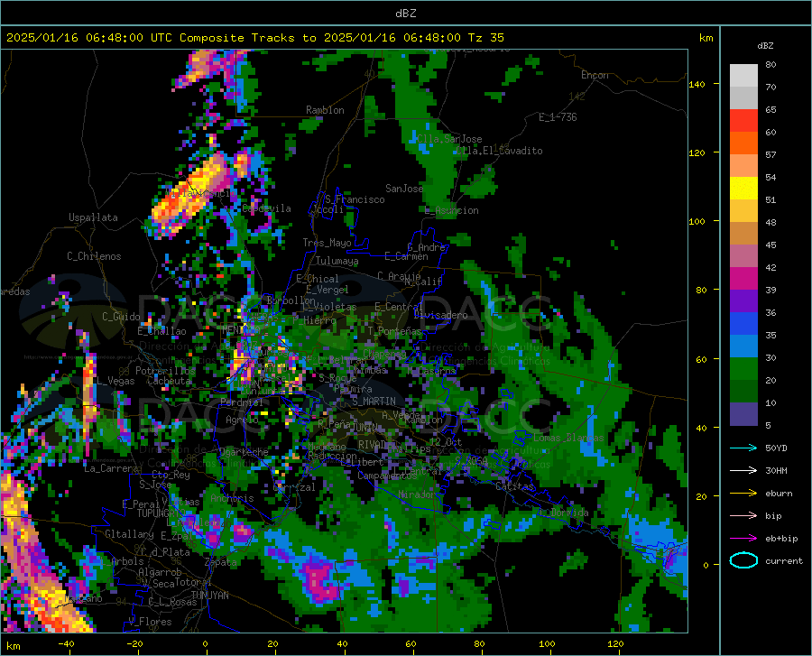The width and height of the screenshot is (812, 656).
Task: Click the '-20' tick on the horizontal km axis
Action: pos(134,643)
